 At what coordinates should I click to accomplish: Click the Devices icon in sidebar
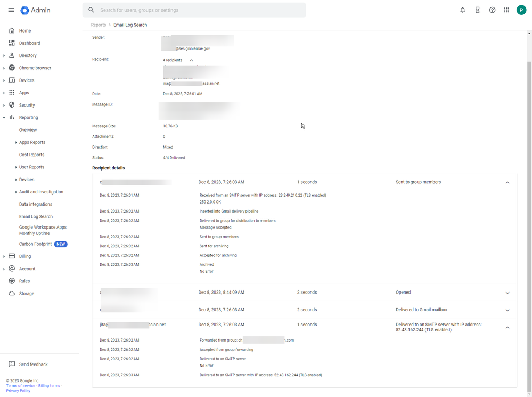[12, 80]
